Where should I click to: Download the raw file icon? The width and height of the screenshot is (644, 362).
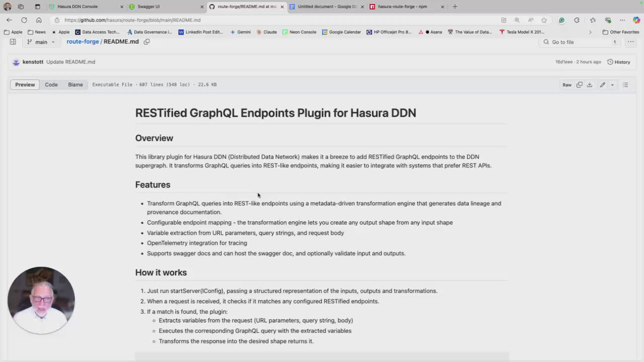[590, 85]
